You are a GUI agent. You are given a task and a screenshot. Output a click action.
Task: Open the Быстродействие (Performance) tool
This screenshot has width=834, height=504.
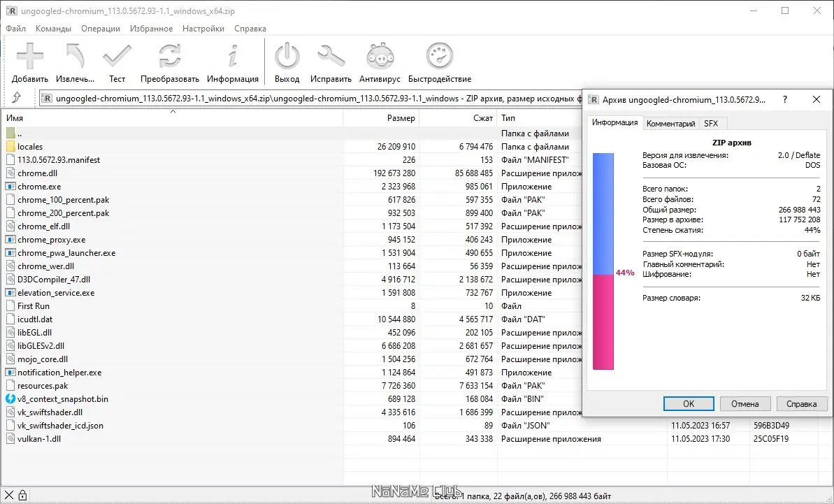click(439, 56)
